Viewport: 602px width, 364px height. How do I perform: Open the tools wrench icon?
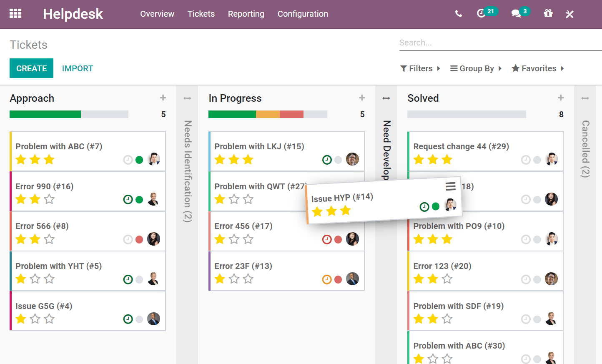[x=569, y=14]
